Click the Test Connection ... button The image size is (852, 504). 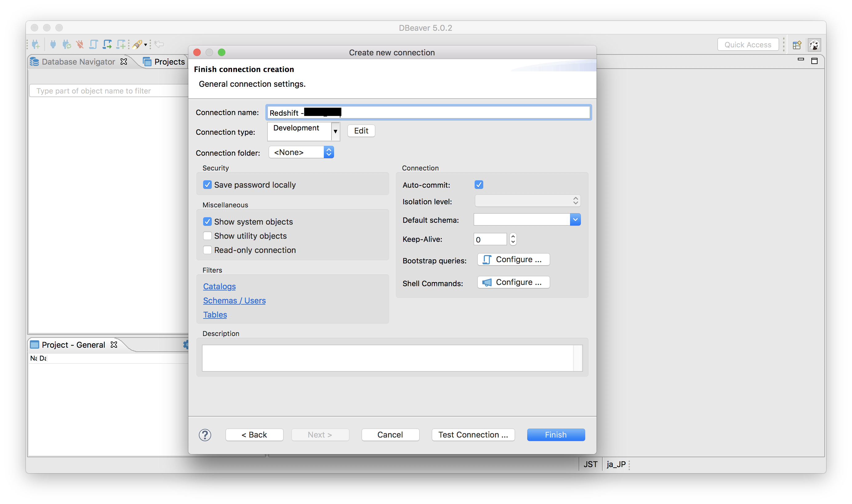point(473,435)
